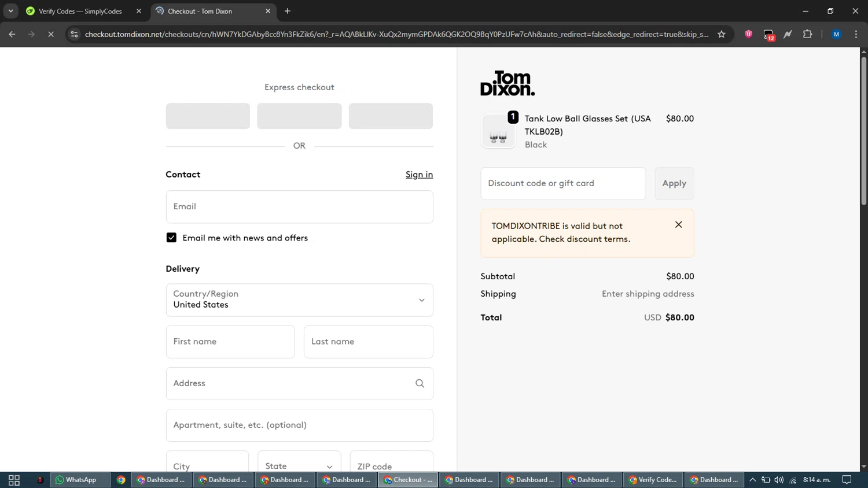Screen dimensions: 868x488
Task: Focus the checkout.tomdixon.net address bar
Action: [396, 34]
